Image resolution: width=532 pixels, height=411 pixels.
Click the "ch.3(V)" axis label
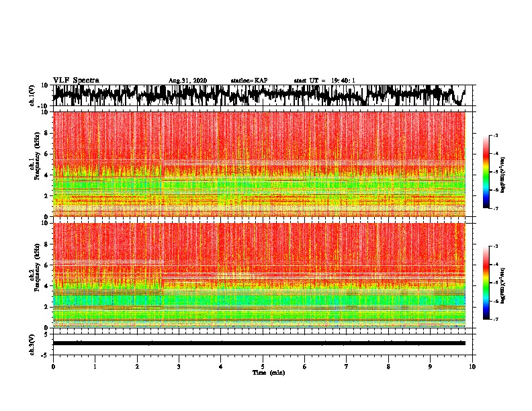point(31,345)
